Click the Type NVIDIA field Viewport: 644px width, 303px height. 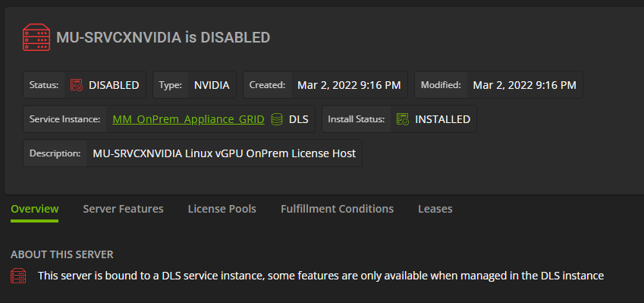pos(195,85)
